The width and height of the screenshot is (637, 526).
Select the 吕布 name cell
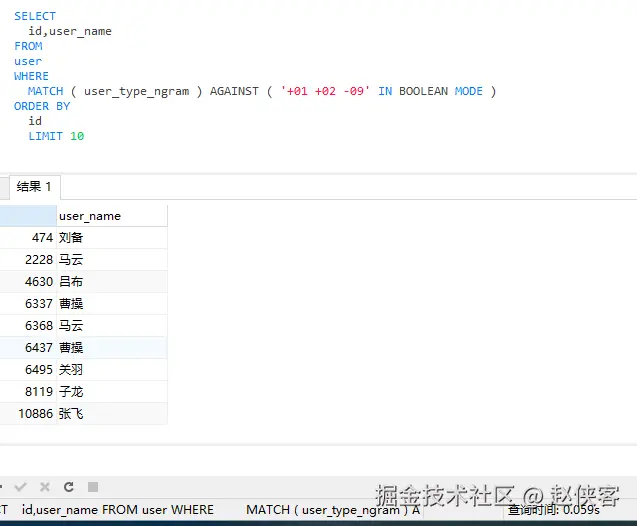pos(112,281)
